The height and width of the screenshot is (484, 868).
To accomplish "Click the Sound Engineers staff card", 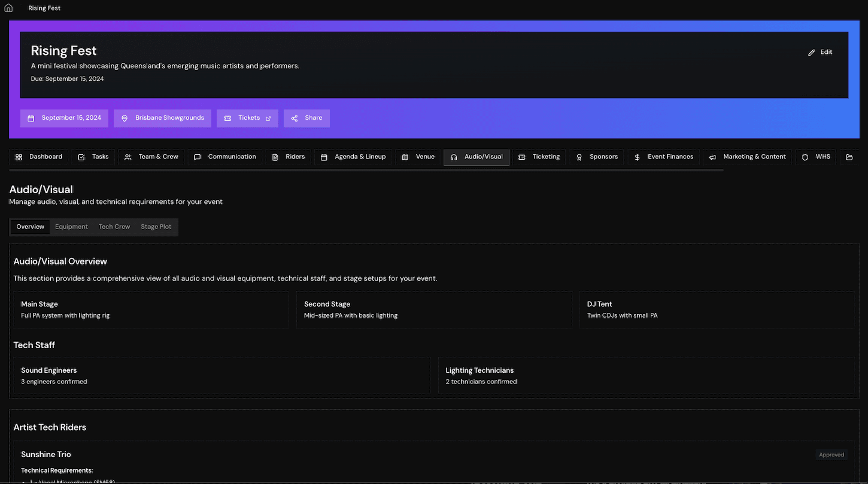I will (222, 376).
